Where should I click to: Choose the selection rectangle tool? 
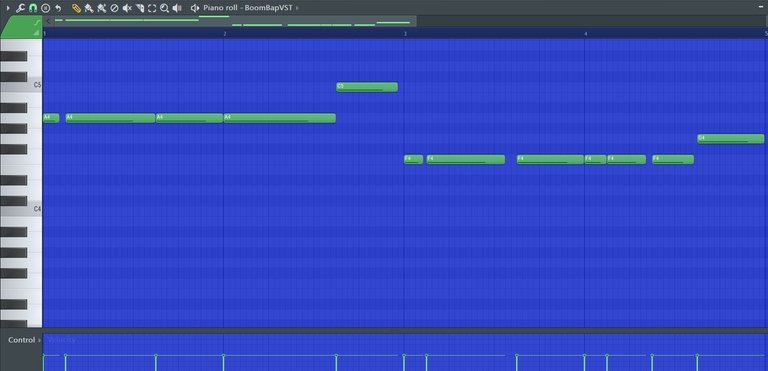(x=152, y=8)
